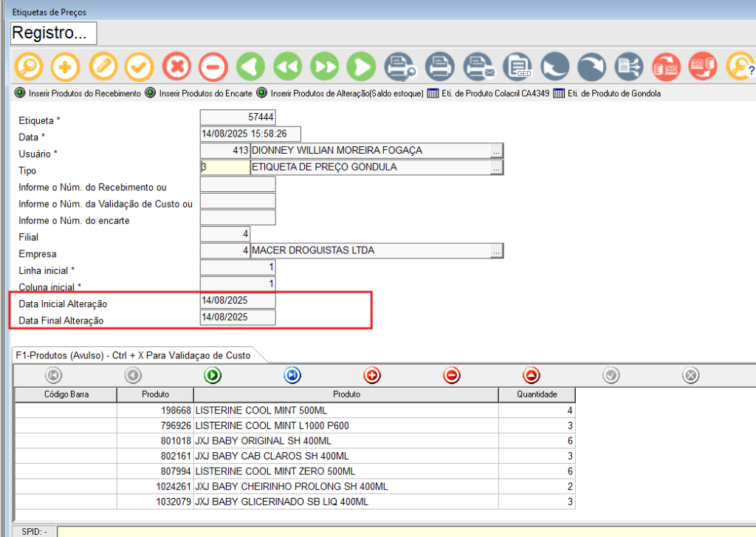Delete record using red minus icon
Image resolution: width=756 pixels, height=537 pixels.
[213, 66]
